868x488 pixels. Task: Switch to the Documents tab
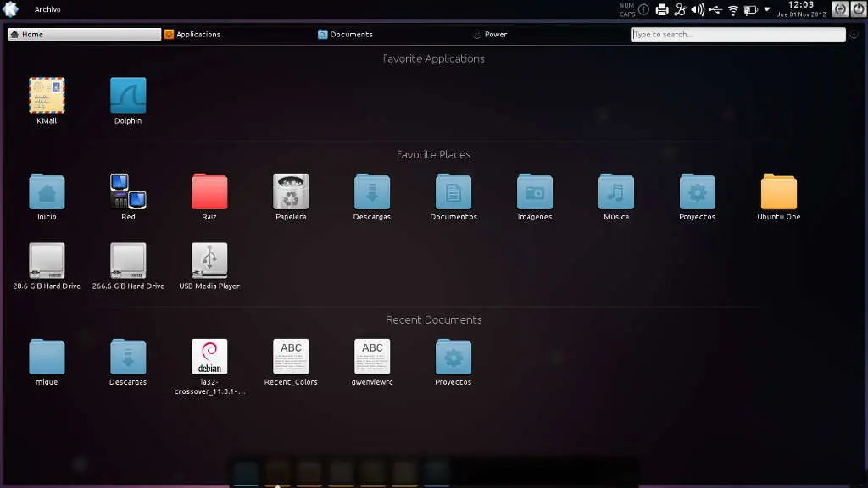point(346,34)
